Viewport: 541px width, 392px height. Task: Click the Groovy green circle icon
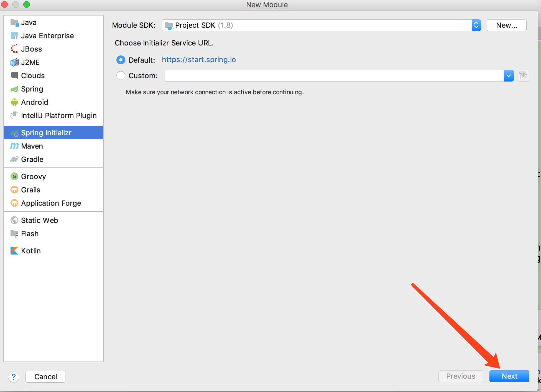(14, 177)
